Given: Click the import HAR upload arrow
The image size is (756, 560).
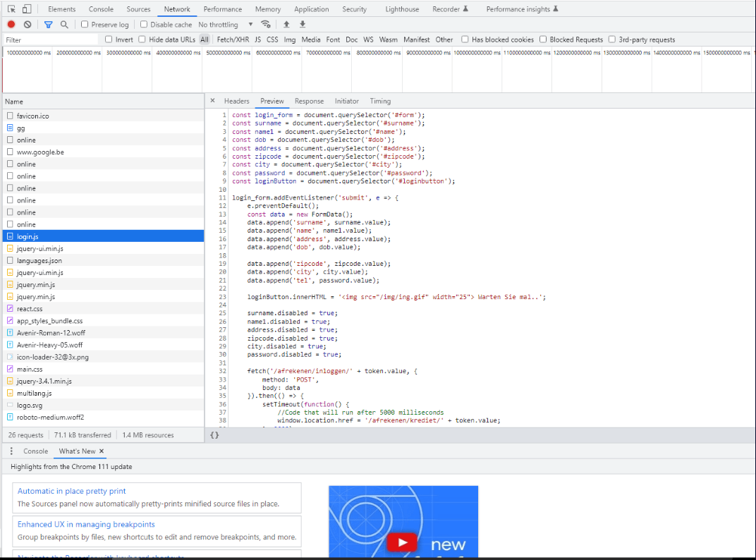Looking at the screenshot, I should (x=286, y=24).
